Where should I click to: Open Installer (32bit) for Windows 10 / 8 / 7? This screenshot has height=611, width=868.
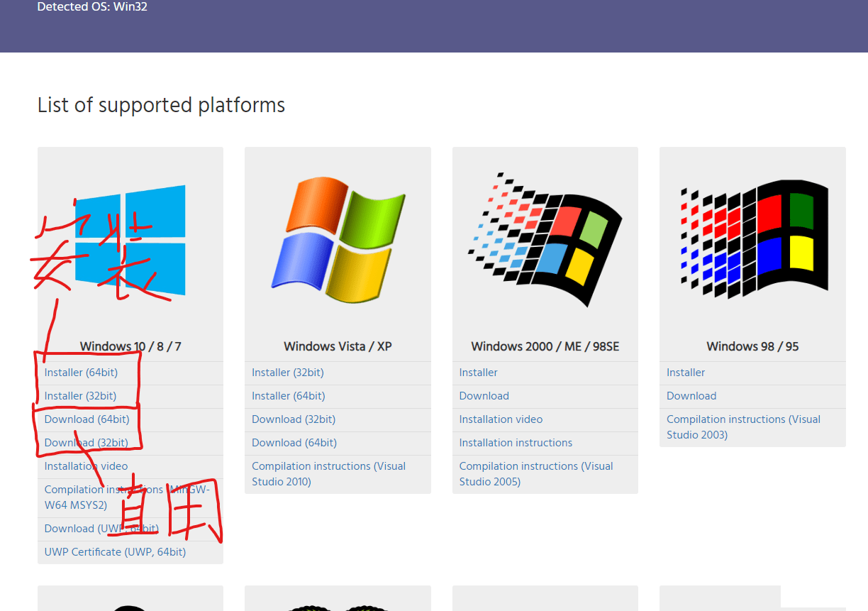pyautogui.click(x=80, y=396)
